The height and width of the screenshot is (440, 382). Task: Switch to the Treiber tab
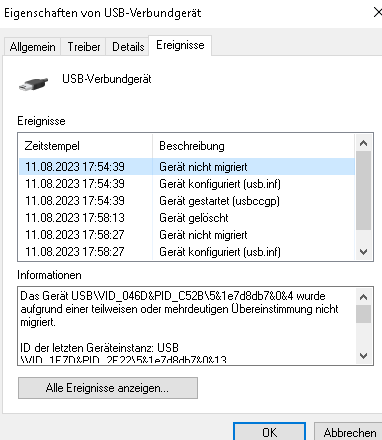click(x=84, y=47)
